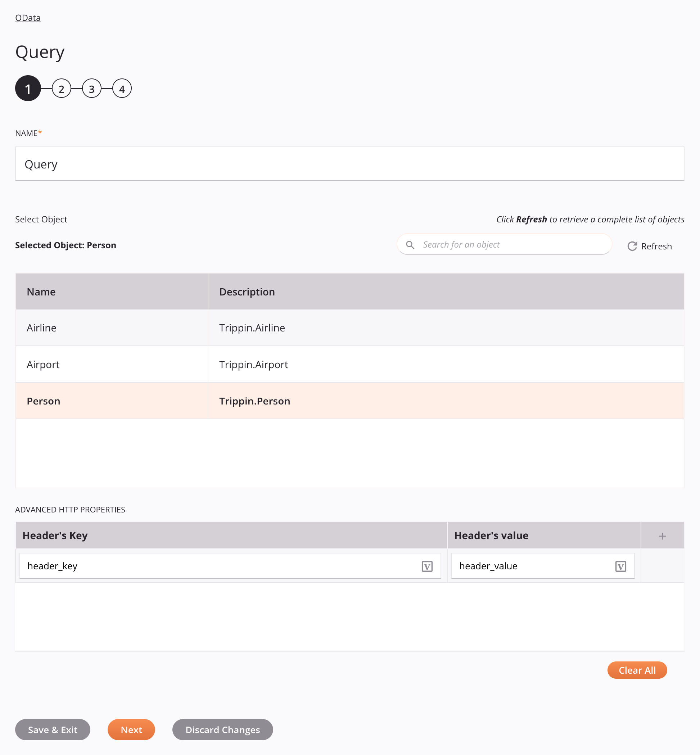Screen dimensions: 700x755
Task: Select the Airport object row
Action: [x=349, y=364]
